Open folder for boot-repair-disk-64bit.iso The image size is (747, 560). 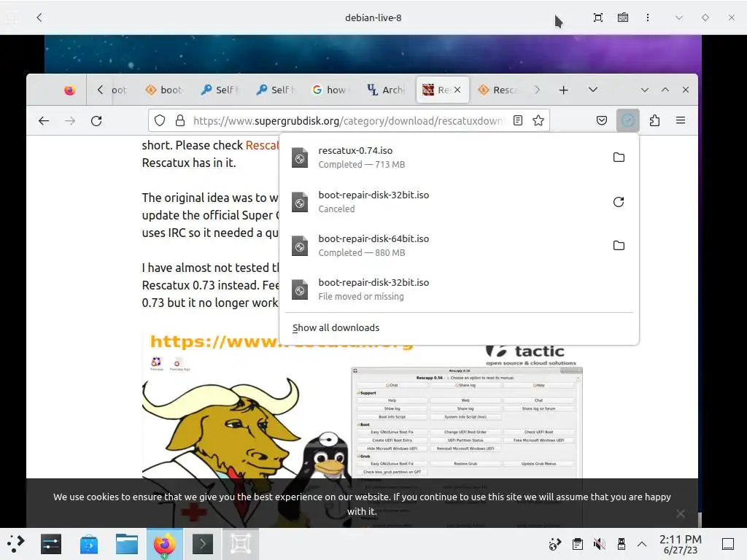(619, 246)
